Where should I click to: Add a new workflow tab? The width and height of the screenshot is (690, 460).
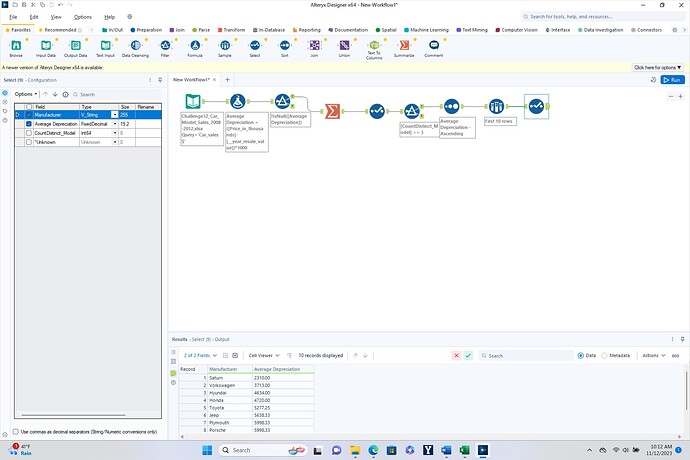tap(228, 80)
